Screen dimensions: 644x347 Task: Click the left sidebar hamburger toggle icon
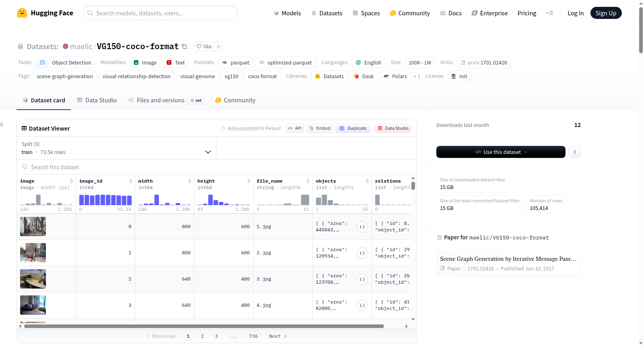click(x=2, y=125)
